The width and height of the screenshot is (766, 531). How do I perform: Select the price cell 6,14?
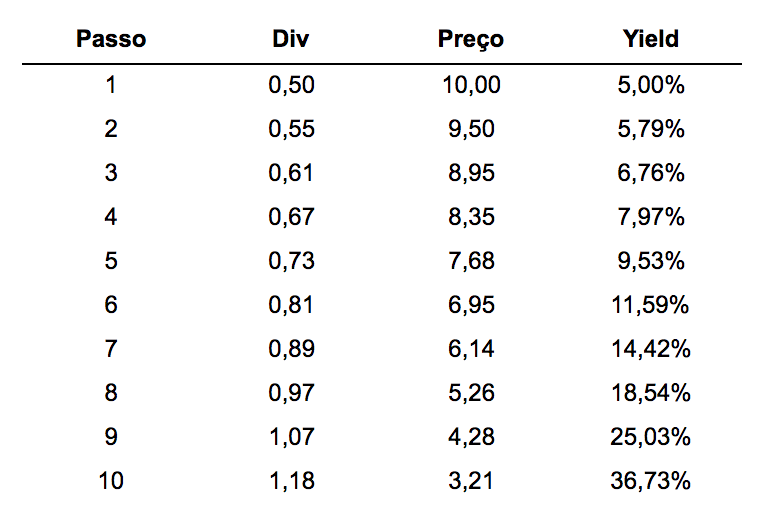[471, 349]
